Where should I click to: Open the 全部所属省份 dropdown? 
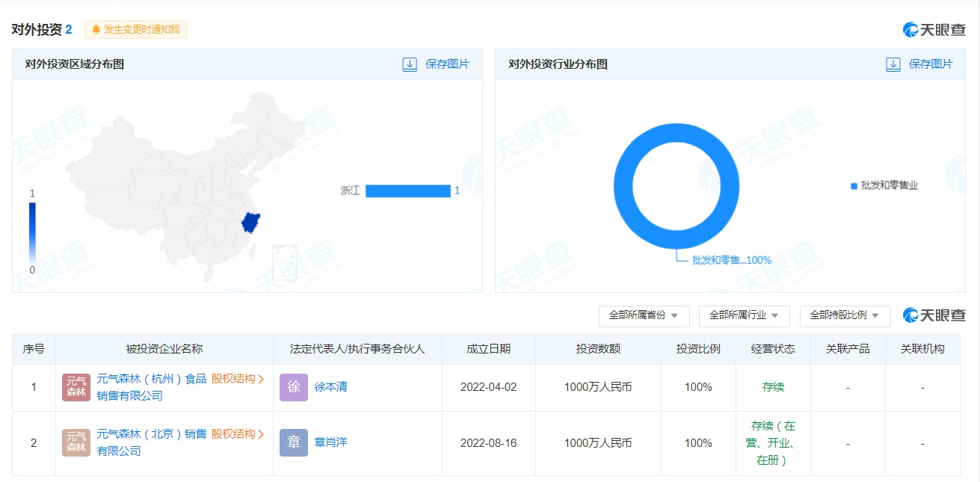(644, 315)
